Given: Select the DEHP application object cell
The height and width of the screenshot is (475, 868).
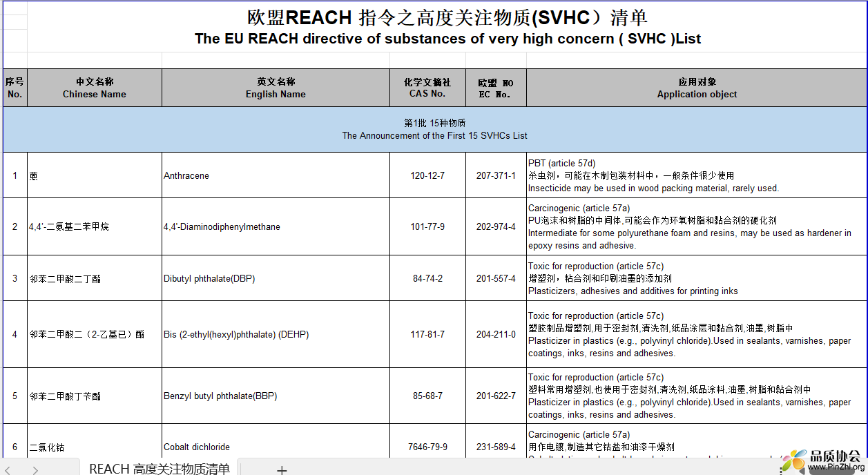Looking at the screenshot, I should tap(697, 334).
